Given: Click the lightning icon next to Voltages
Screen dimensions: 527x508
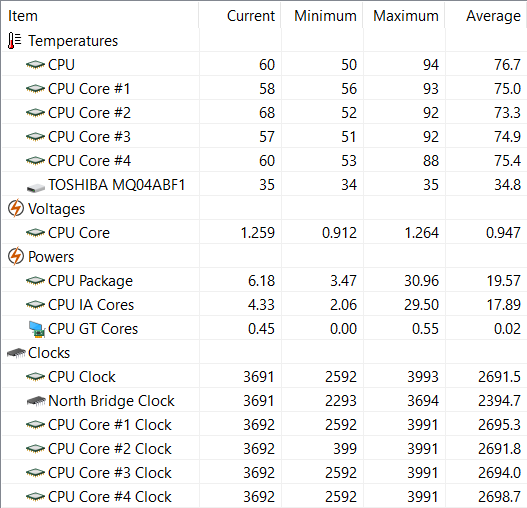Looking at the screenshot, I should pyautogui.click(x=15, y=208).
